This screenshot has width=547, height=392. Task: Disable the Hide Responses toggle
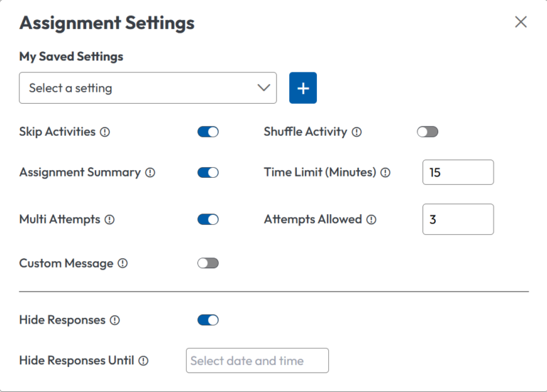[x=208, y=320]
